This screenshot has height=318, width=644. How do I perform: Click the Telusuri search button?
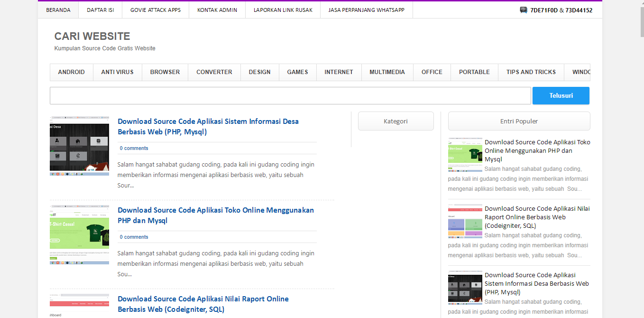pos(561,95)
